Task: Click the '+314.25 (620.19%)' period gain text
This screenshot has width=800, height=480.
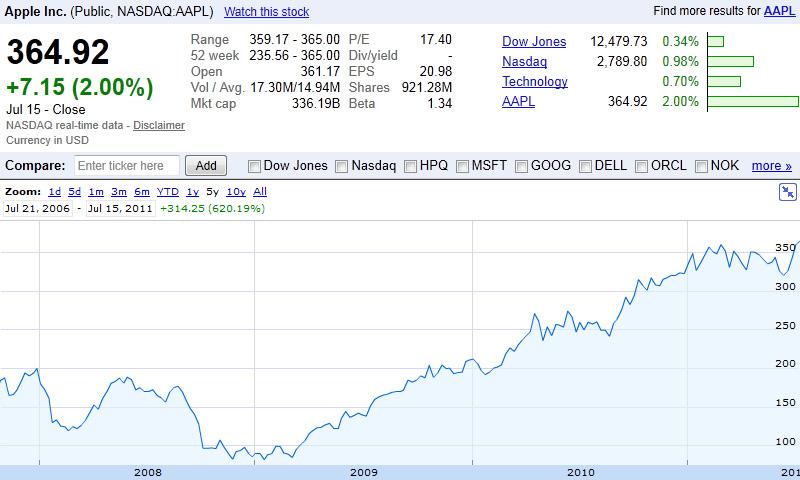Action: click(212, 209)
